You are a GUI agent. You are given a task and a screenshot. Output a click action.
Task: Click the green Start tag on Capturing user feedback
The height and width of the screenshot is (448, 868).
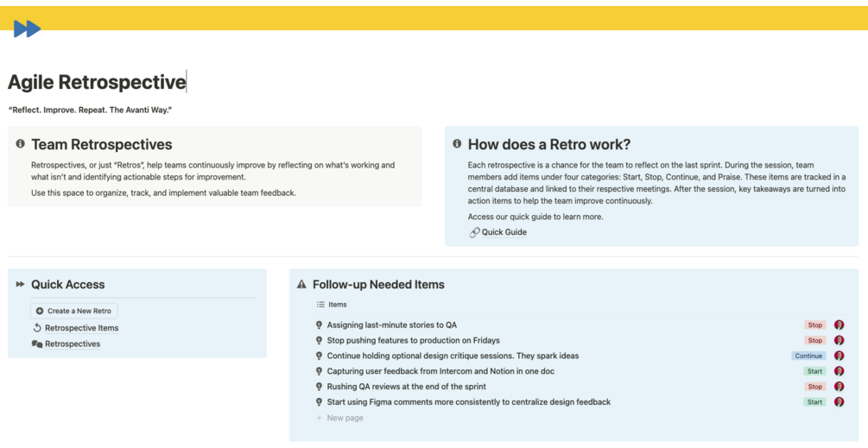[814, 371]
